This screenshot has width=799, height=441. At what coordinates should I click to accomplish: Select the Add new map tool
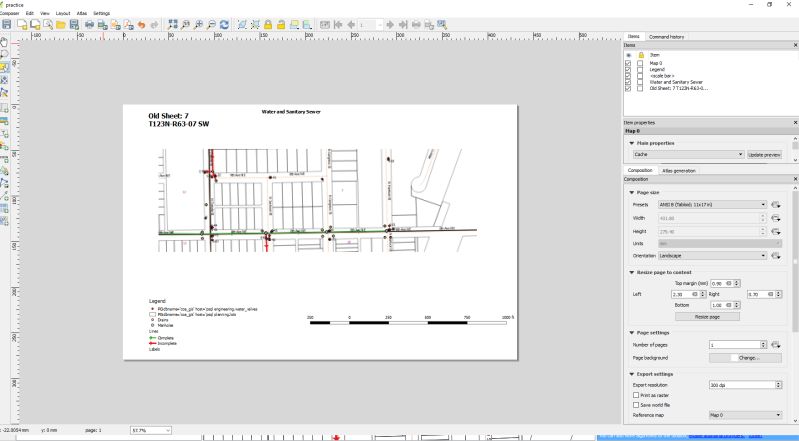(4, 108)
